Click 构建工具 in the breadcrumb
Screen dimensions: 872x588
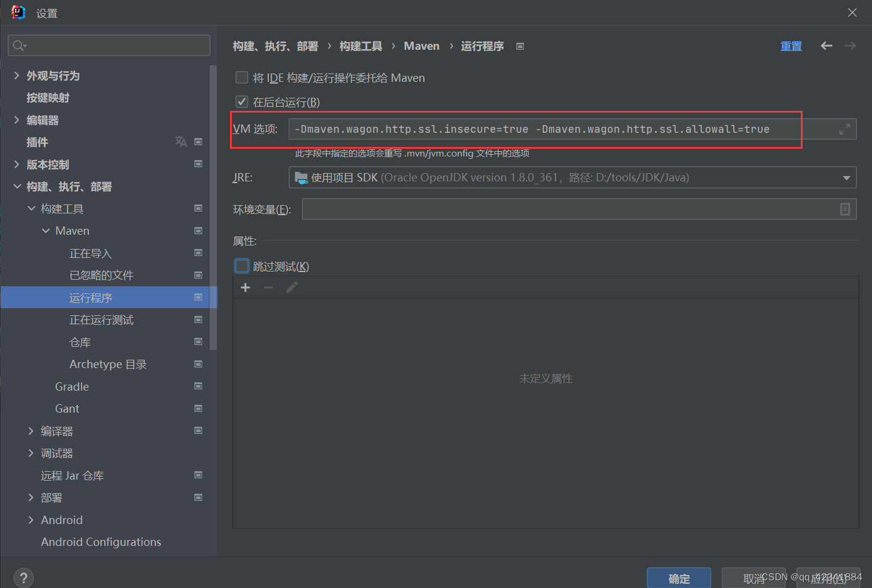360,46
